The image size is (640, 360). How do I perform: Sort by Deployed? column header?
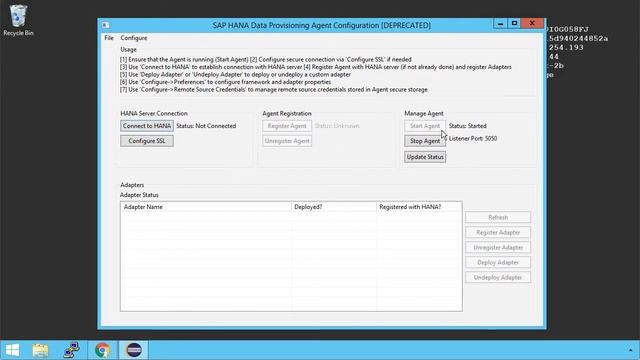pos(334,207)
